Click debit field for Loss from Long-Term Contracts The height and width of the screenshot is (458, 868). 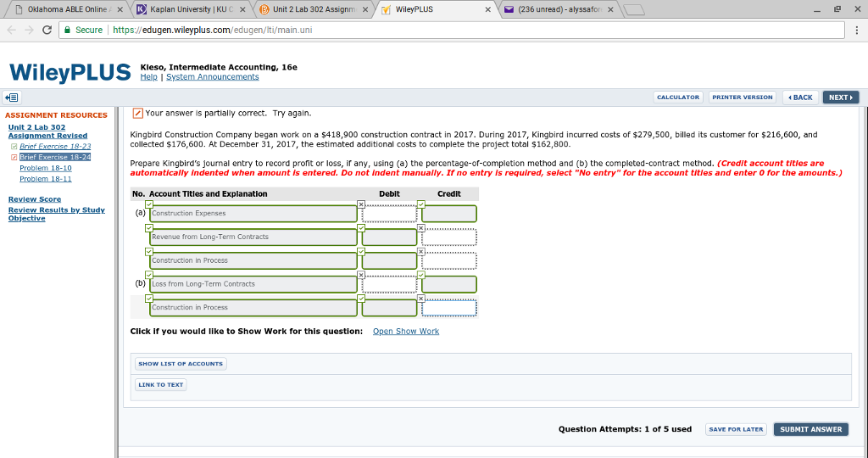coord(389,284)
